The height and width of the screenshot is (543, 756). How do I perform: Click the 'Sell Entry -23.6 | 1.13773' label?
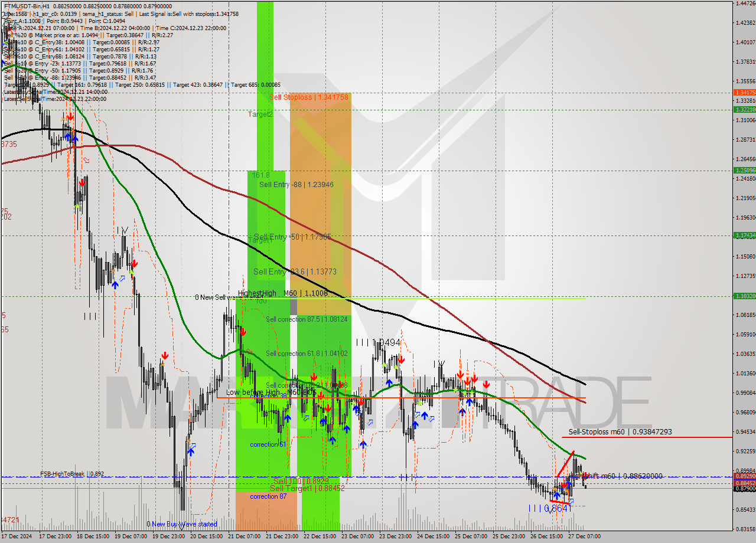(295, 271)
